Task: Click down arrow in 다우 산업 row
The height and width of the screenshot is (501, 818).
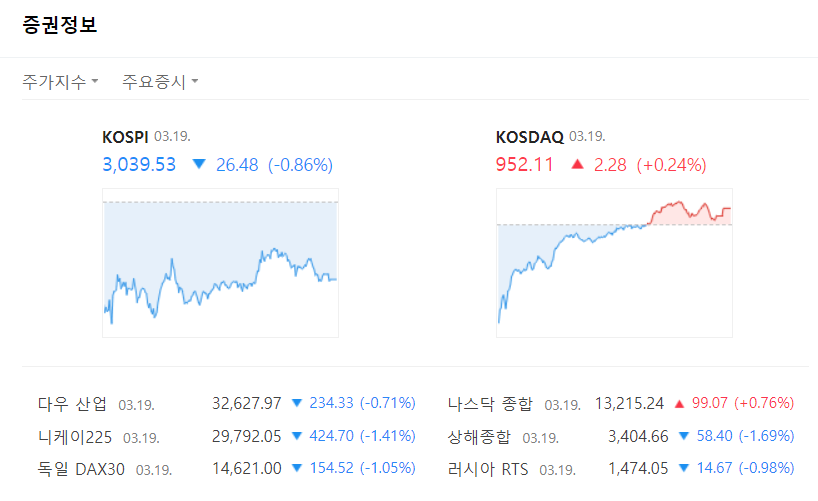Action: tap(296, 403)
